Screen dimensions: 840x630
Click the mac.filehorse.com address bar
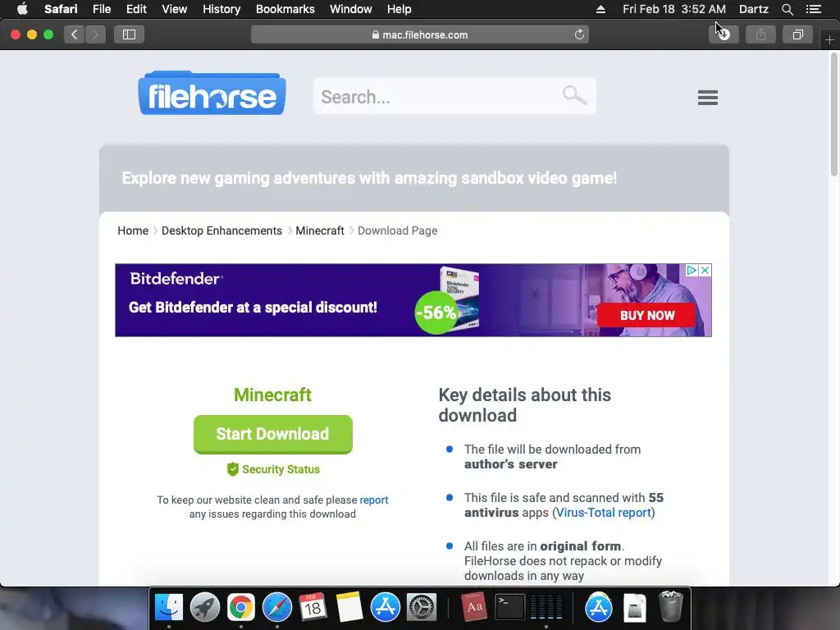[420, 34]
